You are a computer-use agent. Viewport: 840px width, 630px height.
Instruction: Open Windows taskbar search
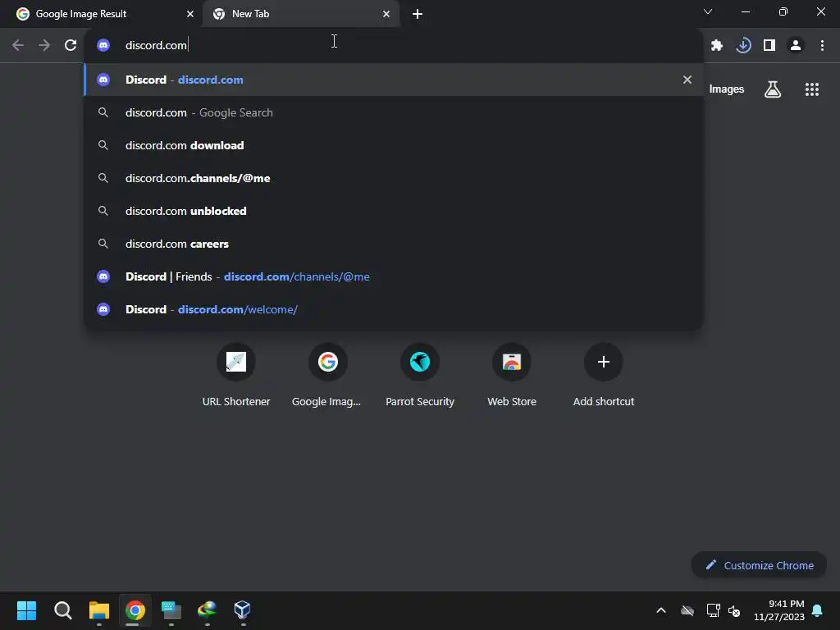pos(62,609)
